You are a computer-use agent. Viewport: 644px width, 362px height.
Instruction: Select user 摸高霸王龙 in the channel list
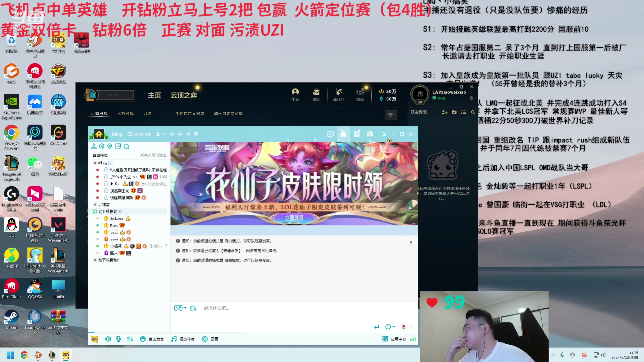click(x=119, y=191)
